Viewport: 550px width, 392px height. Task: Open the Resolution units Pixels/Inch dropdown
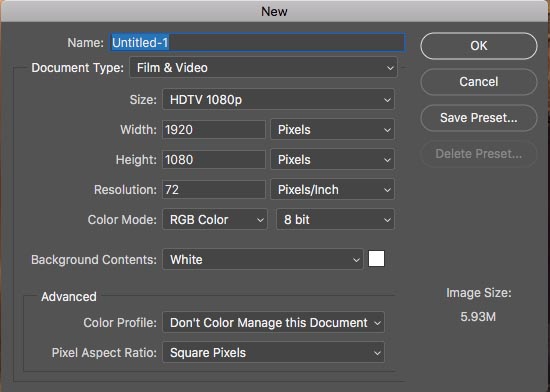pyautogui.click(x=333, y=190)
